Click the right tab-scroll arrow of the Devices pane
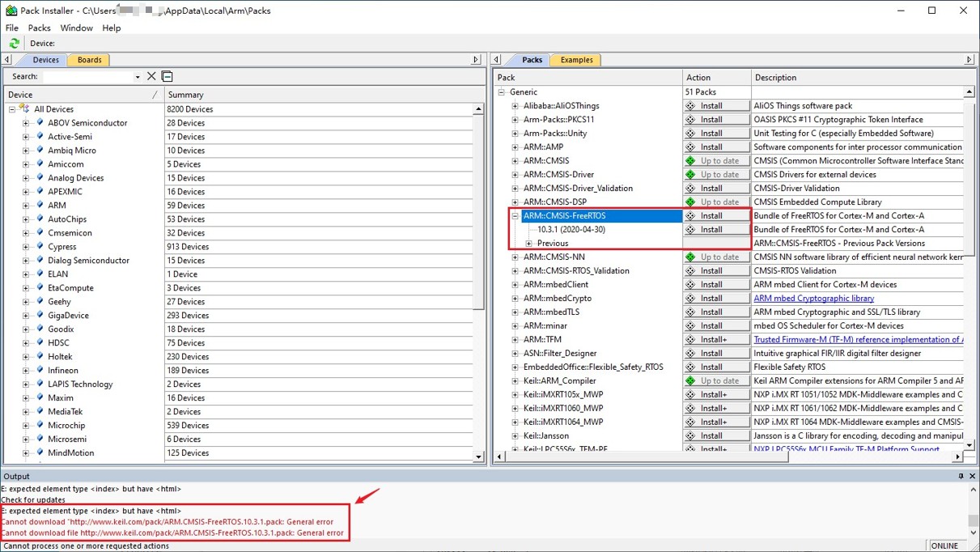 coord(476,60)
